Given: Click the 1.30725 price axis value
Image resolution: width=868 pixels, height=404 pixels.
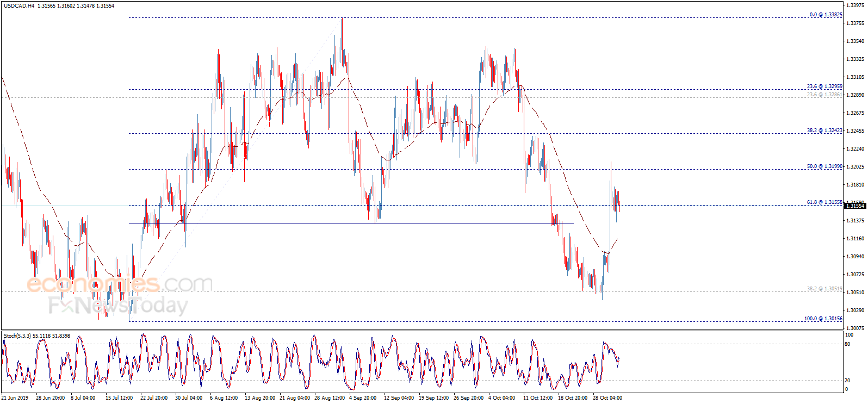Looking at the screenshot, I should [x=855, y=275].
